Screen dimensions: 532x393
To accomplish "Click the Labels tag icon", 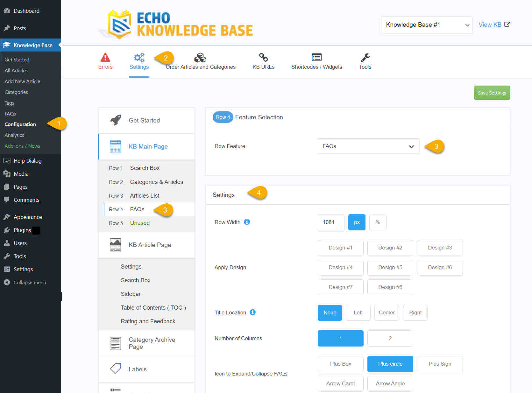I will (x=115, y=368).
